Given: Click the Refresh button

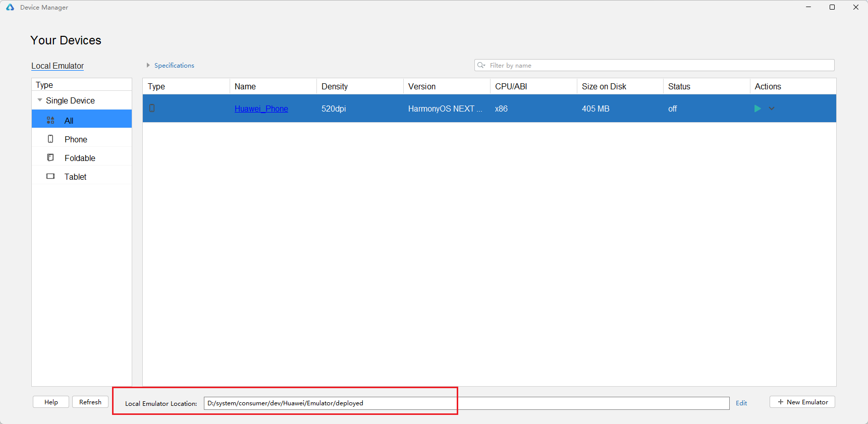Looking at the screenshot, I should [x=90, y=402].
